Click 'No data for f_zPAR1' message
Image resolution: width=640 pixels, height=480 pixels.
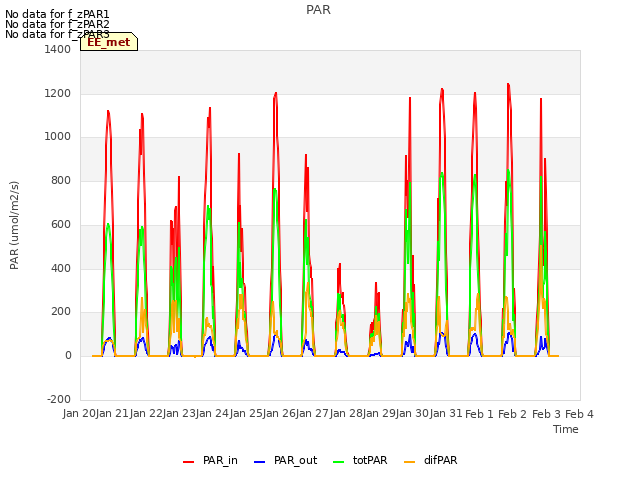[57, 14]
